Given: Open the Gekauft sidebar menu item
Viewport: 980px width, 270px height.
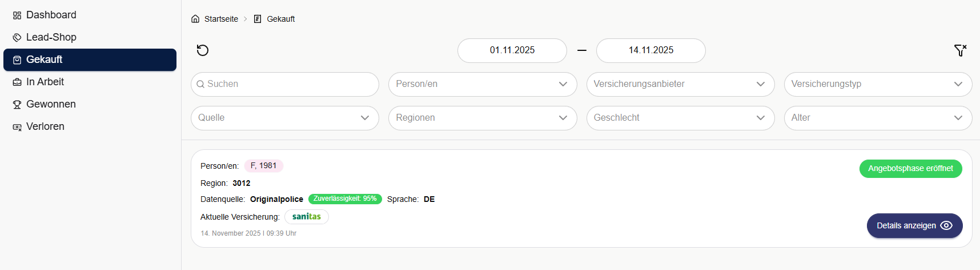Looking at the screenshot, I should point(90,59).
